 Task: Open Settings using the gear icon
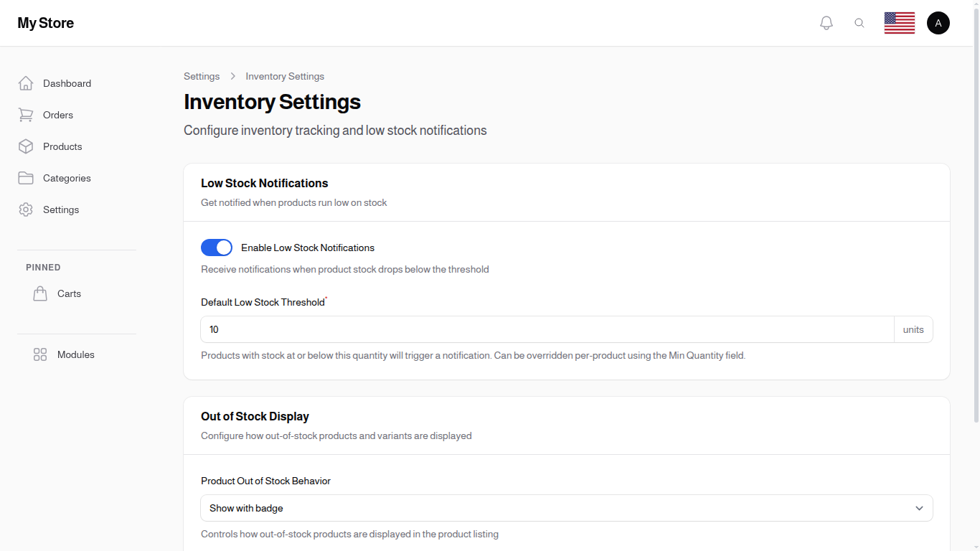tap(26, 209)
